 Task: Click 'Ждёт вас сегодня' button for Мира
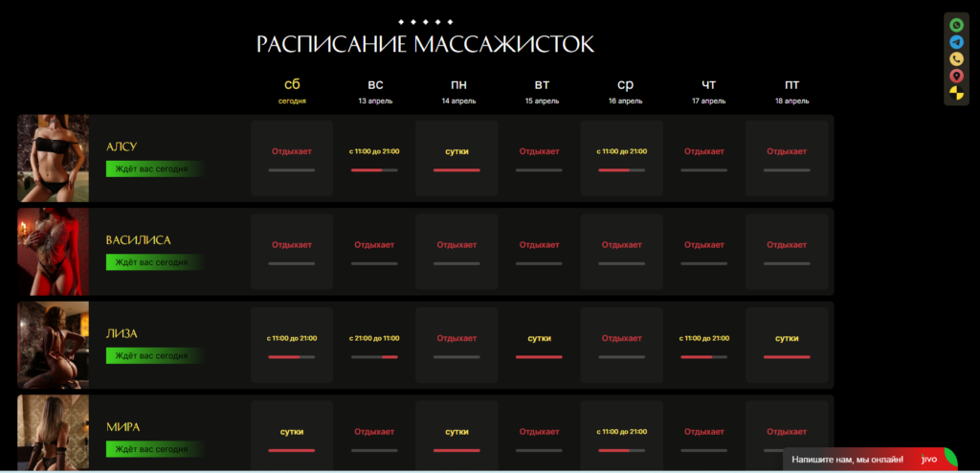tap(155, 449)
